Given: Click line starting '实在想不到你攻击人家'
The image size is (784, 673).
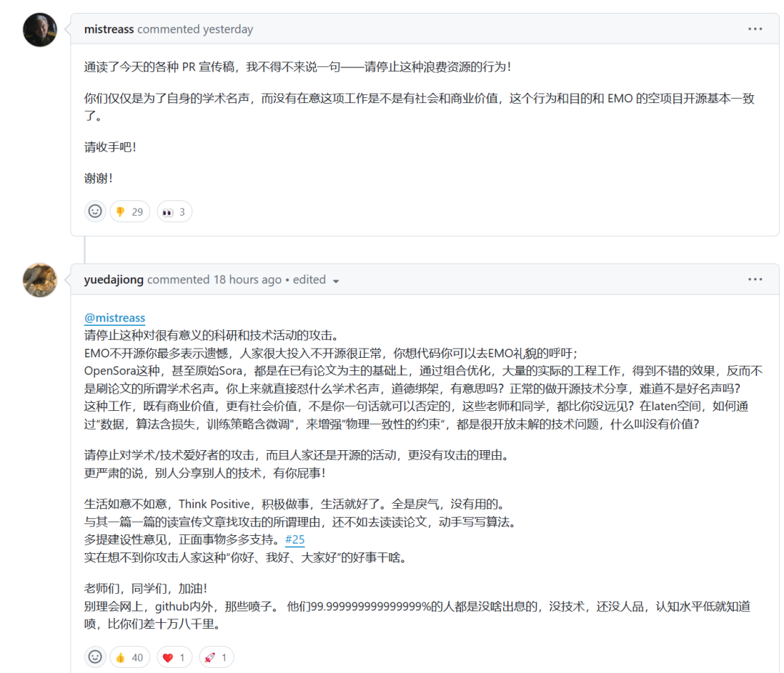Looking at the screenshot, I should point(245,558).
